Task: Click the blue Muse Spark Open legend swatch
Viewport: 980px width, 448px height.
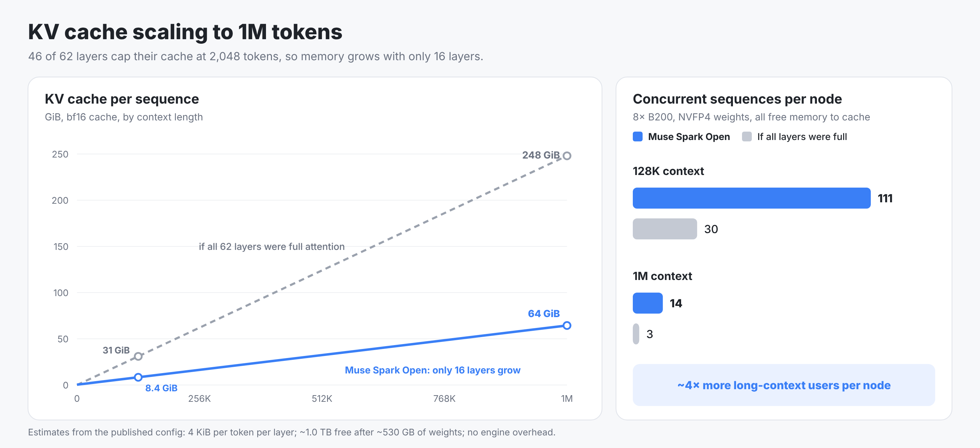Action: (x=638, y=136)
